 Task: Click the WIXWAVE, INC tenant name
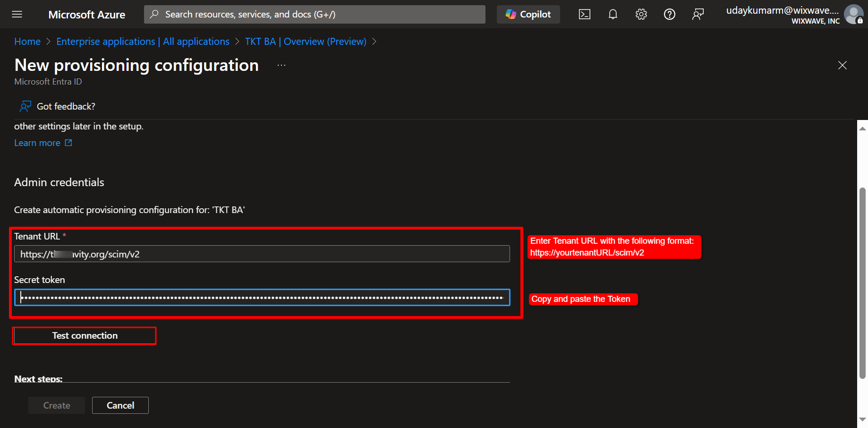click(816, 21)
